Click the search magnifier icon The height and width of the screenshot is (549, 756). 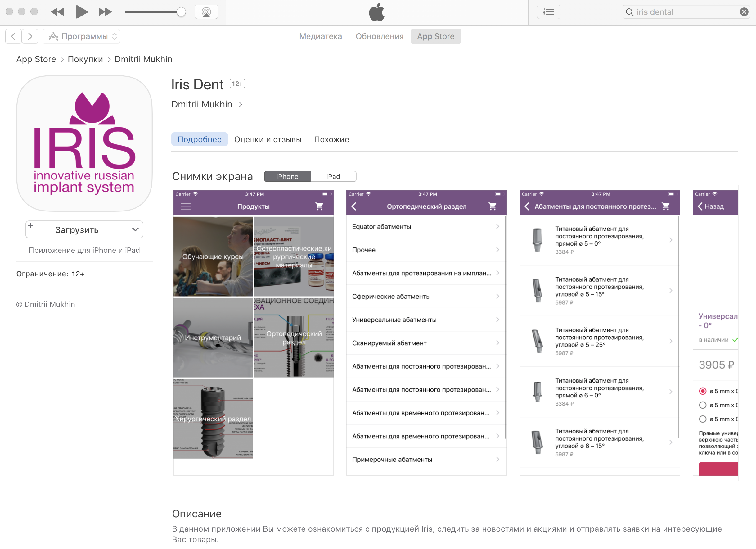tap(629, 12)
